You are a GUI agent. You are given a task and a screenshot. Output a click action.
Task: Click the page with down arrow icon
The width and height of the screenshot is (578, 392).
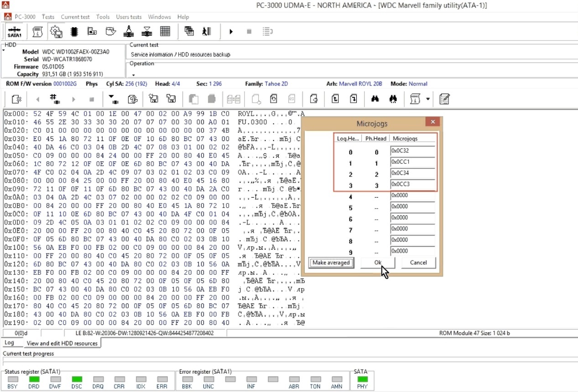coord(354,99)
